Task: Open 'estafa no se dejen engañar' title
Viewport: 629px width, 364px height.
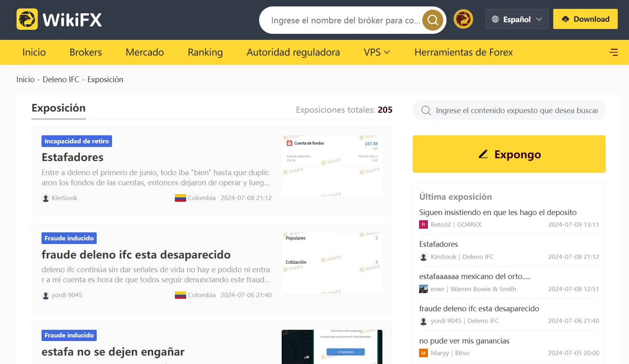Action: tap(113, 352)
